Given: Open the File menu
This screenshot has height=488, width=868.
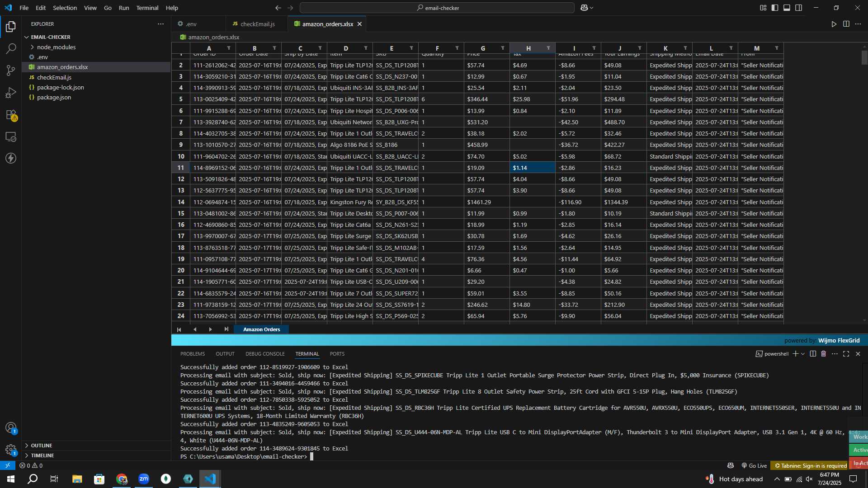Looking at the screenshot, I should coord(24,8).
